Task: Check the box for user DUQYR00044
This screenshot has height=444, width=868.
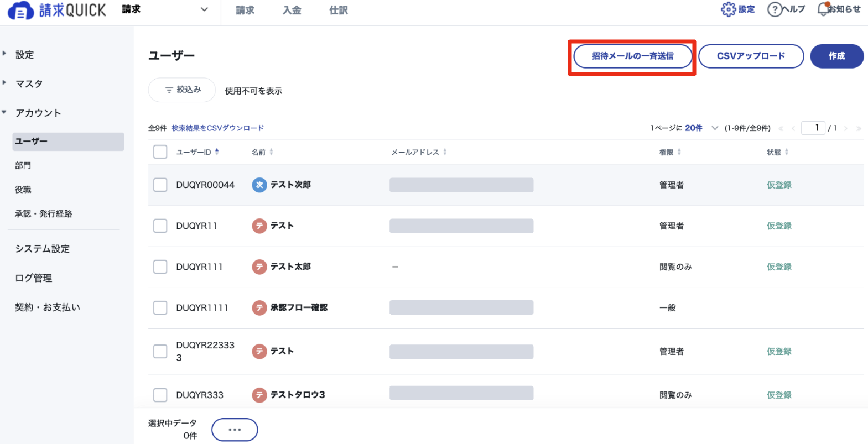Action: click(160, 185)
